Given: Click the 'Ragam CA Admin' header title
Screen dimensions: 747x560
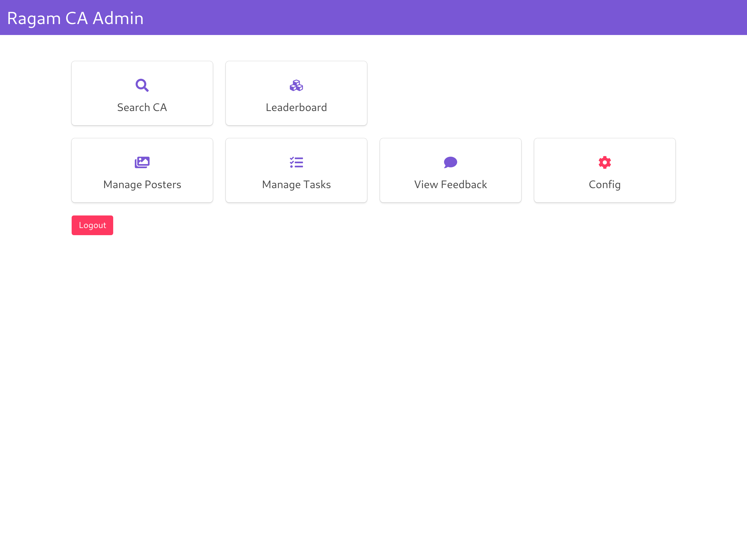Looking at the screenshot, I should [x=75, y=18].
